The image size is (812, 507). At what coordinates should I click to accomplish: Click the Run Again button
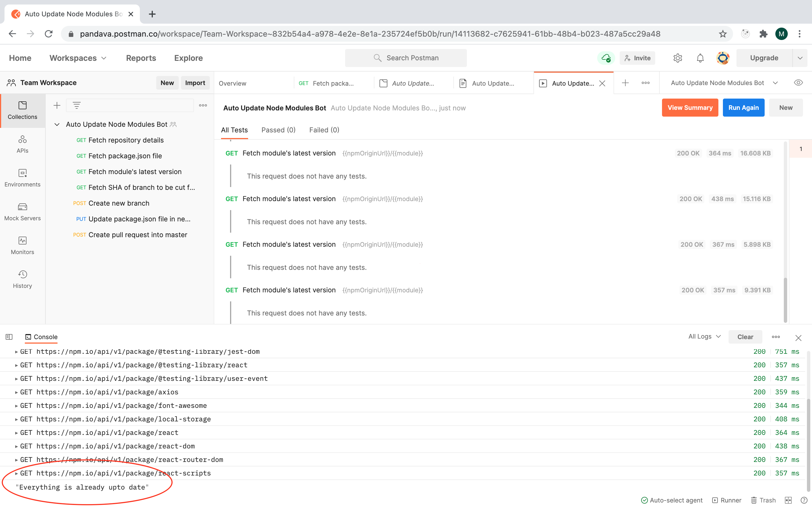tap(743, 108)
